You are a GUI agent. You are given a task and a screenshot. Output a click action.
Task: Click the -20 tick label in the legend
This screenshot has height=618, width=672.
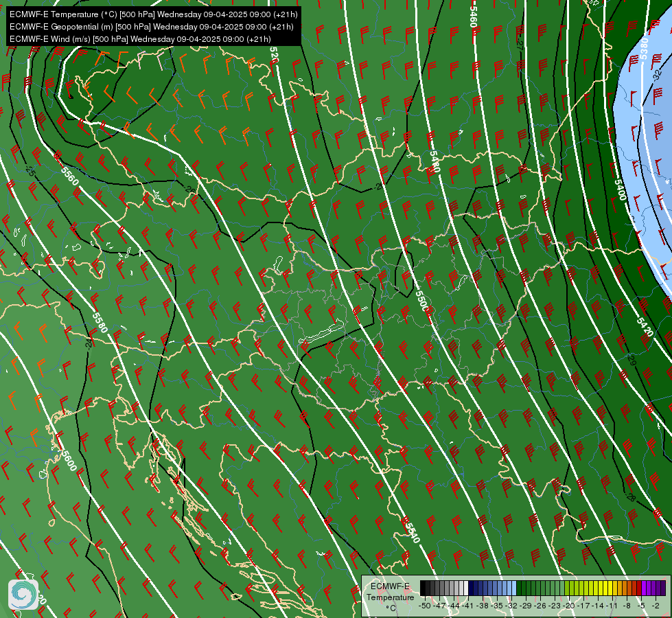pyautogui.click(x=569, y=606)
